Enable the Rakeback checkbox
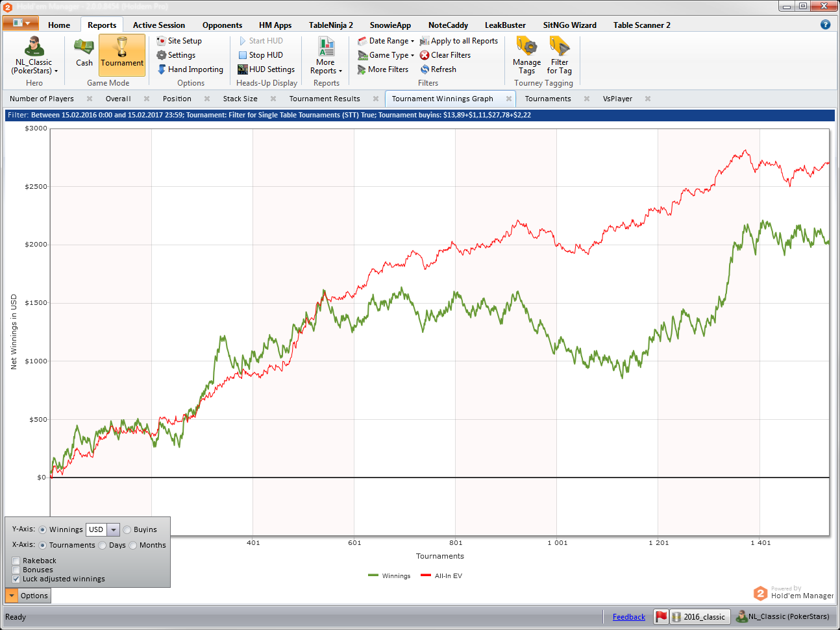840x630 pixels. [16, 561]
